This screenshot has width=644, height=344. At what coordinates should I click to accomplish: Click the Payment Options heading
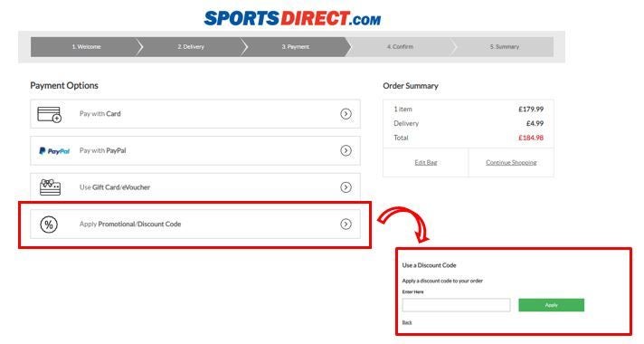coord(64,85)
